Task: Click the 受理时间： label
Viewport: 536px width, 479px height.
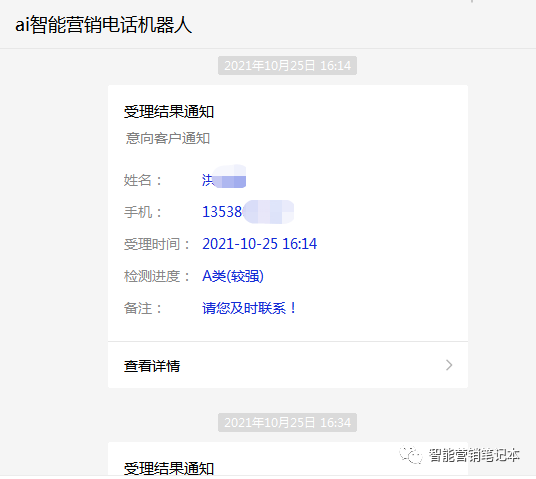Action: click(157, 244)
